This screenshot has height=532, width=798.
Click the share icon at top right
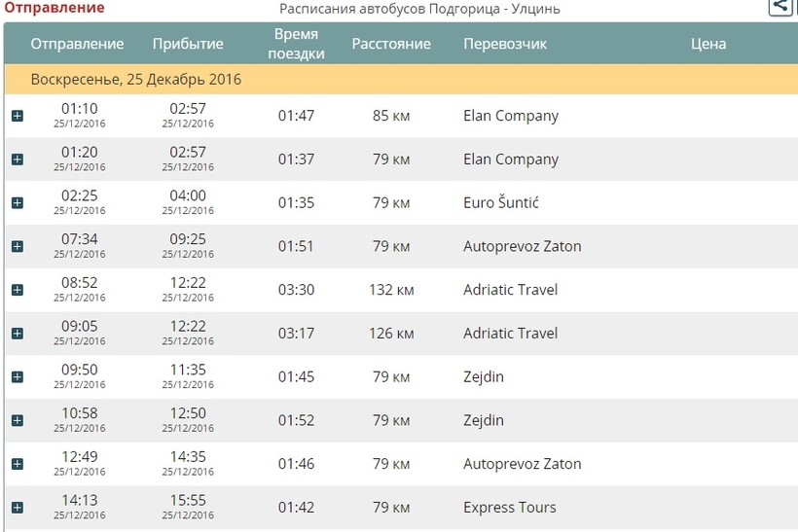pyautogui.click(x=781, y=6)
